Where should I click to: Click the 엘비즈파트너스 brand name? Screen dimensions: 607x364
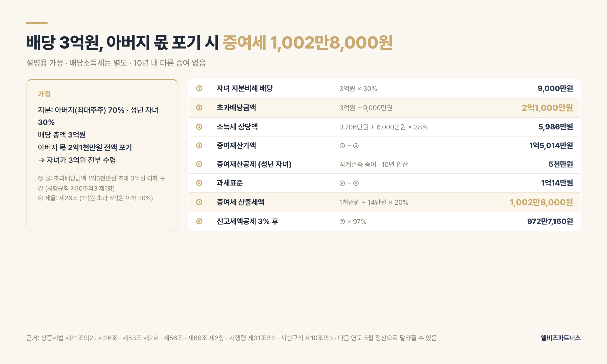(x=561, y=338)
